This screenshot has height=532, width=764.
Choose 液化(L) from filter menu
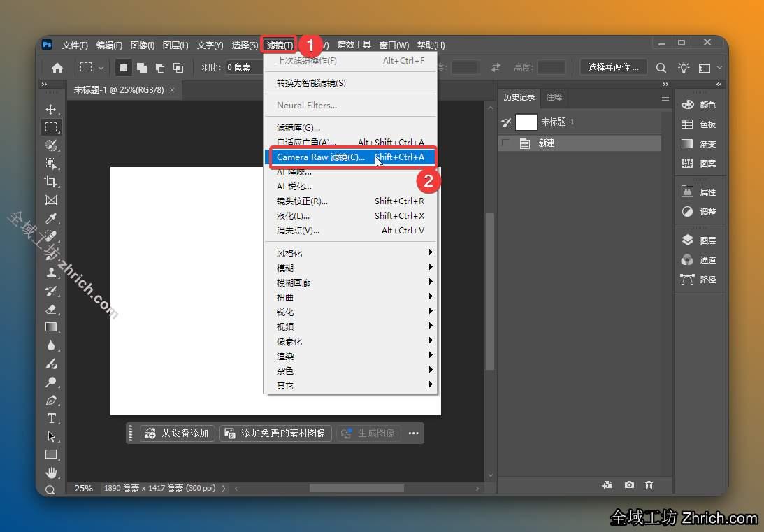pyautogui.click(x=350, y=215)
